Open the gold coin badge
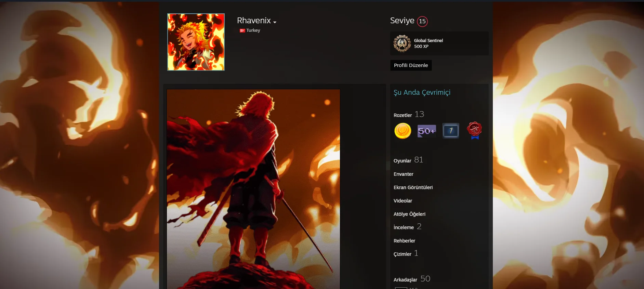Viewport: 644px width, 289px height. coord(403,131)
